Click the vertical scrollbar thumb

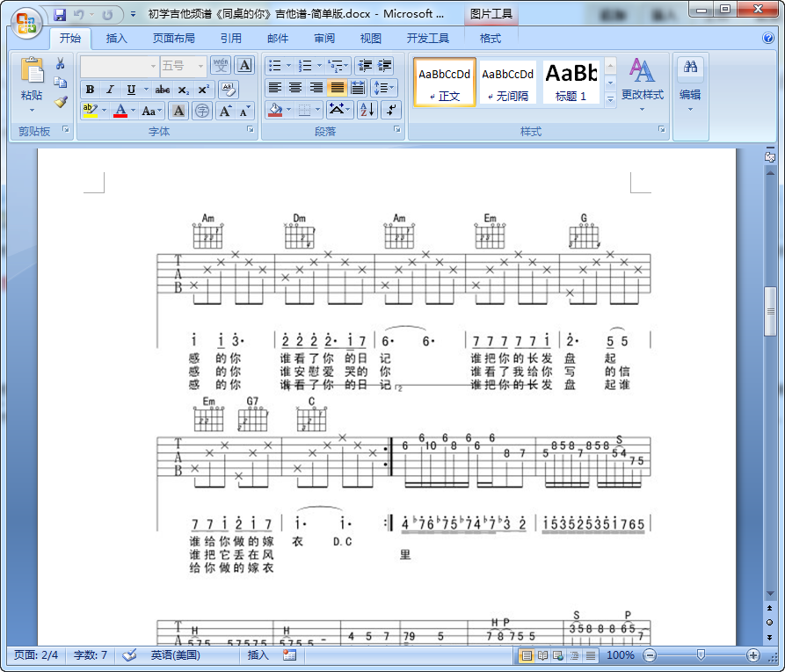coord(770,311)
